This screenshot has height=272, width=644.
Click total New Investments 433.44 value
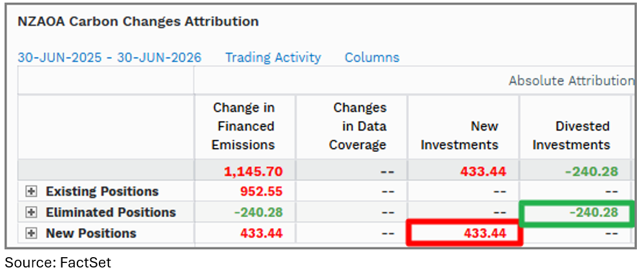(x=483, y=171)
